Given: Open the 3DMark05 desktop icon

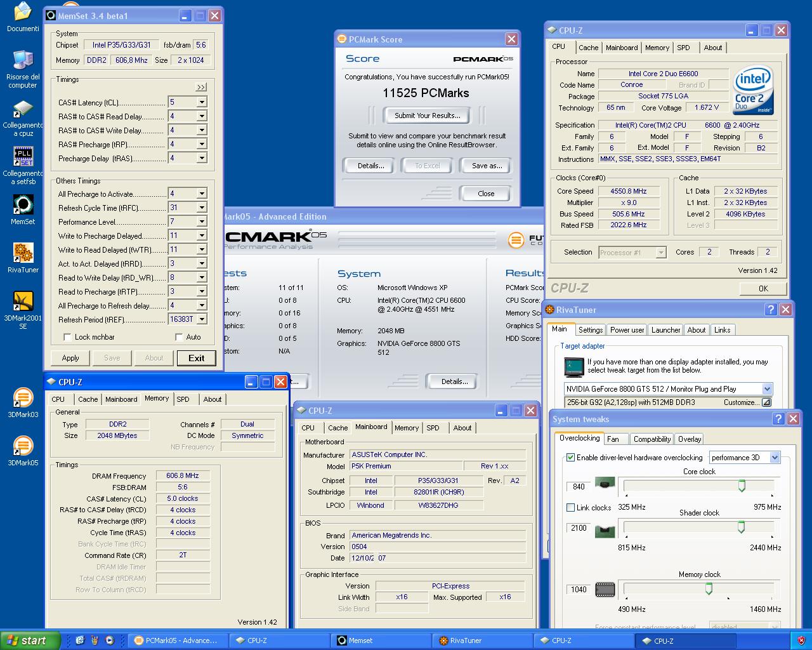Looking at the screenshot, I should (x=23, y=451).
